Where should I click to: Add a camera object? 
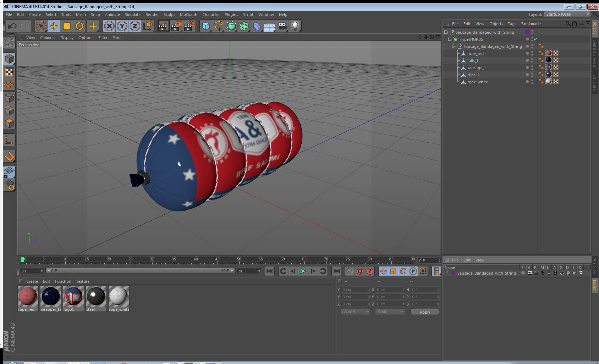point(282,26)
